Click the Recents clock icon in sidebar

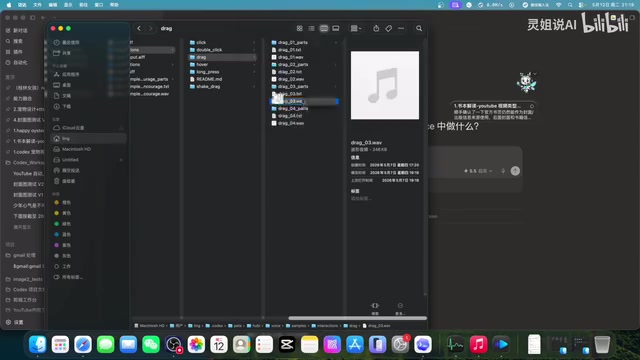pos(57,42)
